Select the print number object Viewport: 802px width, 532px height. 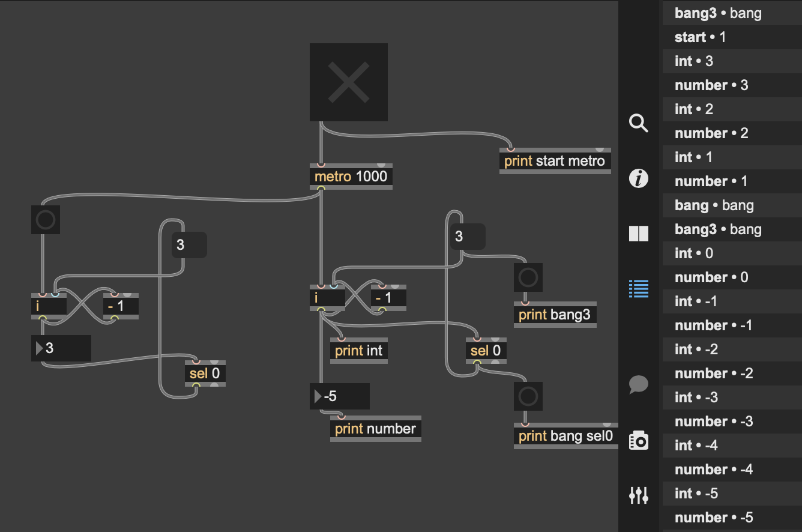pyautogui.click(x=375, y=429)
